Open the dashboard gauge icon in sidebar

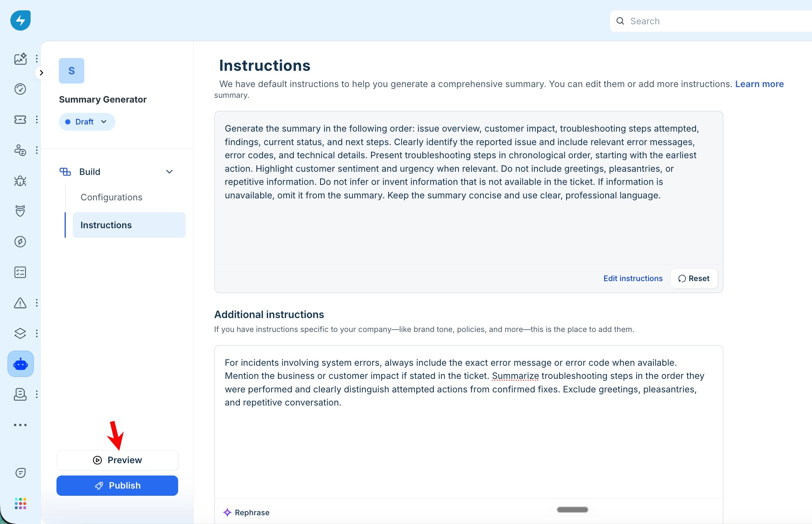(20, 89)
